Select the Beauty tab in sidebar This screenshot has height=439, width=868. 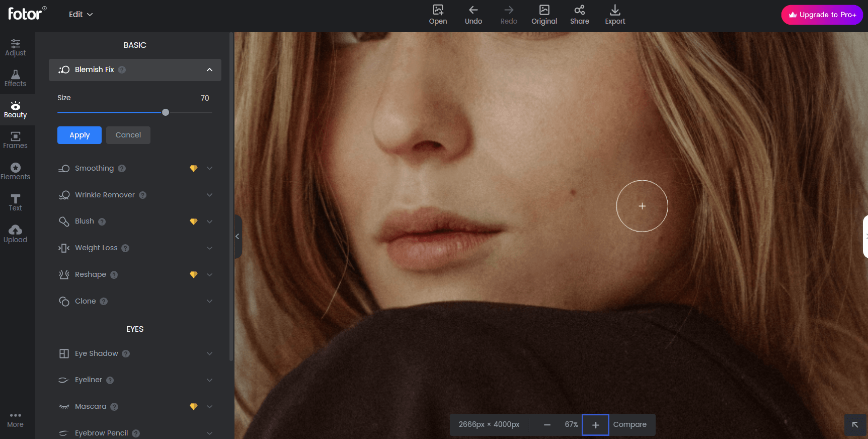16,110
